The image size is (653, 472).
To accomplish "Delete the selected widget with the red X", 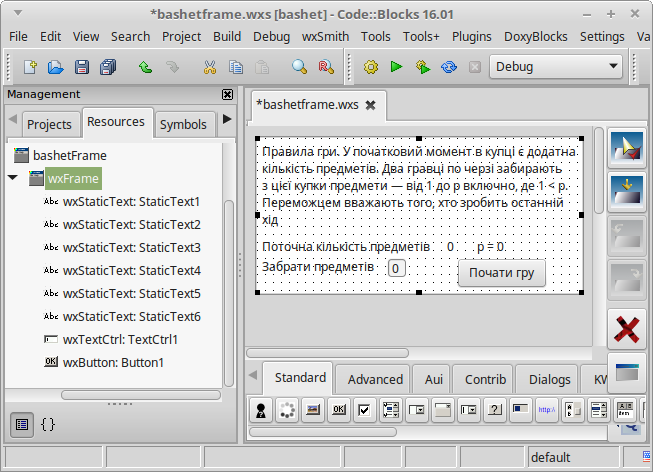I will (x=627, y=330).
